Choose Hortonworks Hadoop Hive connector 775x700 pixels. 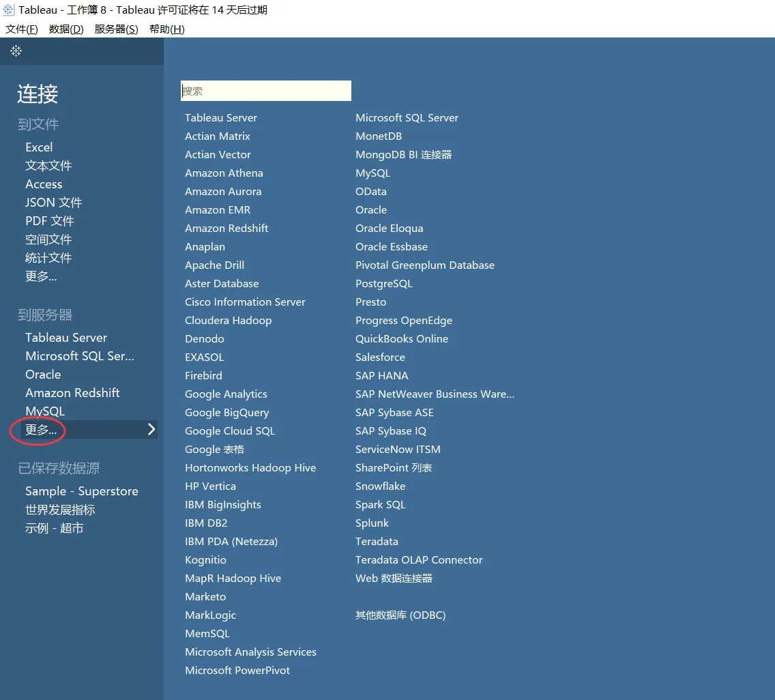coord(250,467)
